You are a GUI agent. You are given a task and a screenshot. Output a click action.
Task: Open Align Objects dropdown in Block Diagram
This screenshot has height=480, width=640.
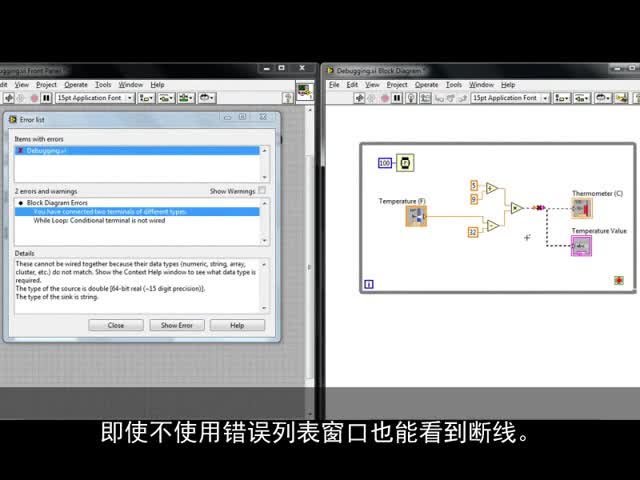(562, 98)
